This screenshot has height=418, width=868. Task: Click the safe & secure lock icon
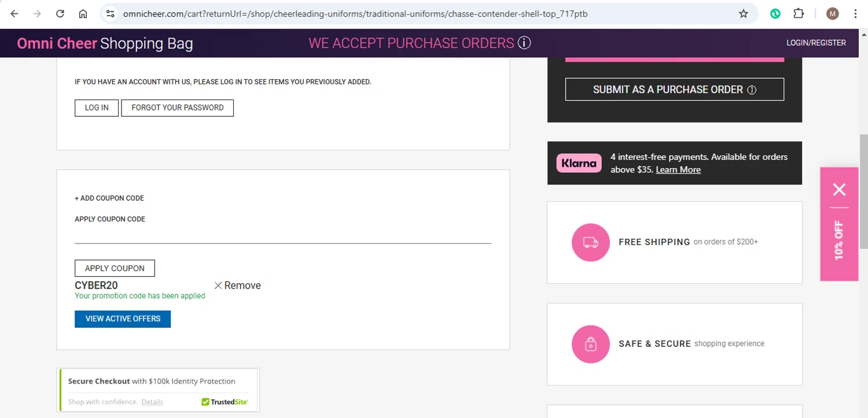coord(590,344)
